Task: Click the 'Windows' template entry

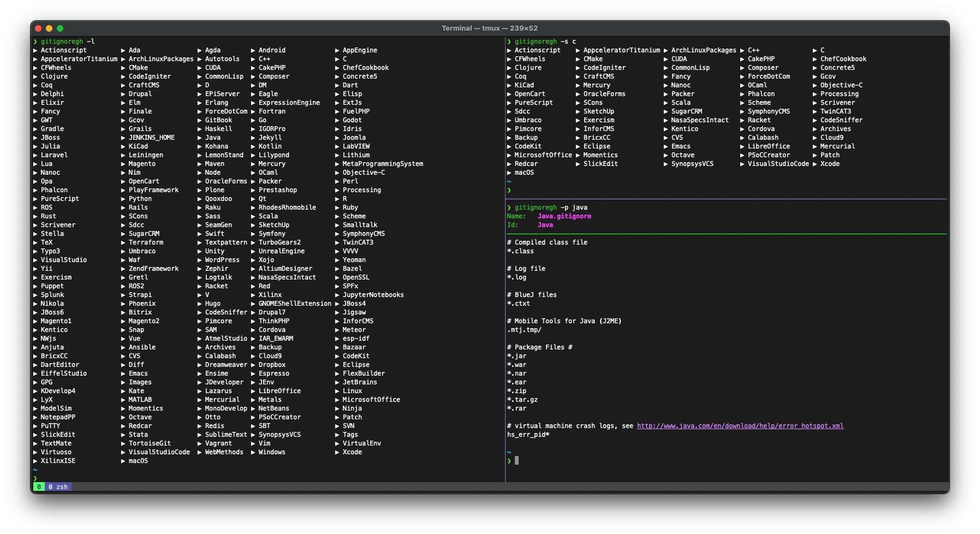Action: point(272,452)
